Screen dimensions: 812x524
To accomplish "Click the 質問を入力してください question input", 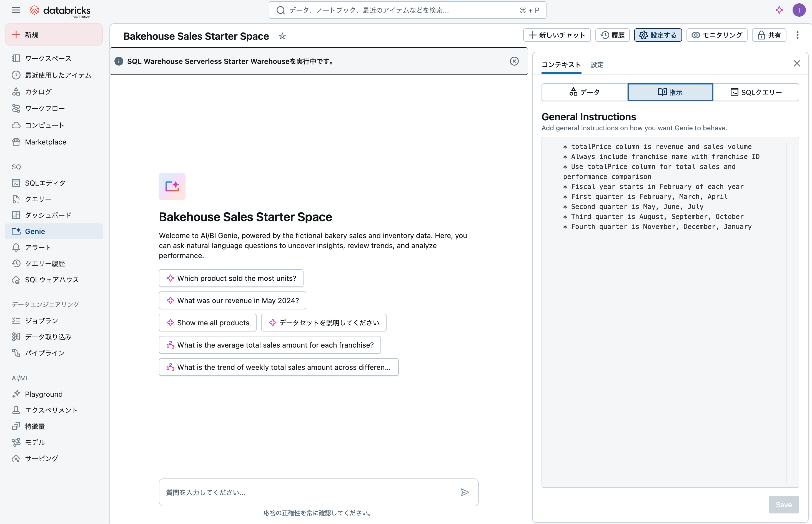I will 319,492.
